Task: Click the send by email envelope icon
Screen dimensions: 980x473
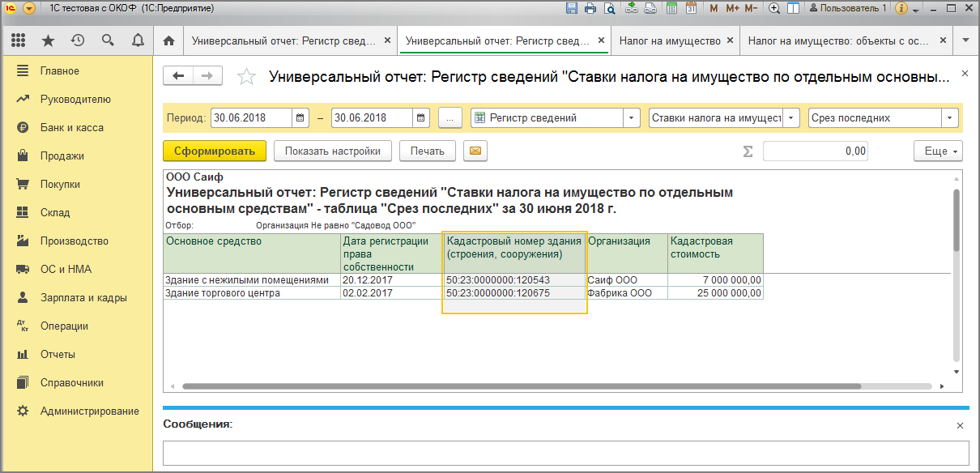Action: click(x=475, y=151)
